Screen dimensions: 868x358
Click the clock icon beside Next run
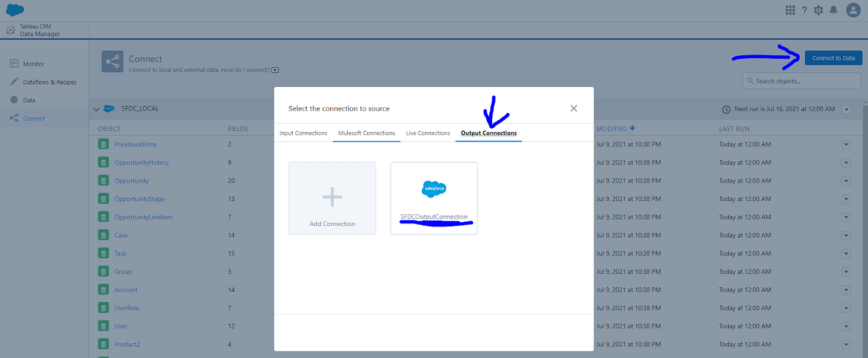[x=726, y=109]
